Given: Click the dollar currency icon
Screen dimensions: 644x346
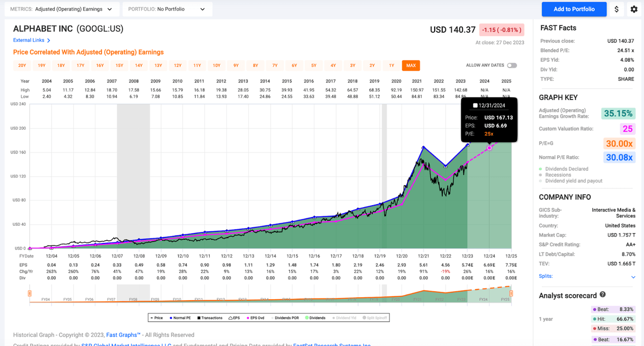Looking at the screenshot, I should 616,9.
